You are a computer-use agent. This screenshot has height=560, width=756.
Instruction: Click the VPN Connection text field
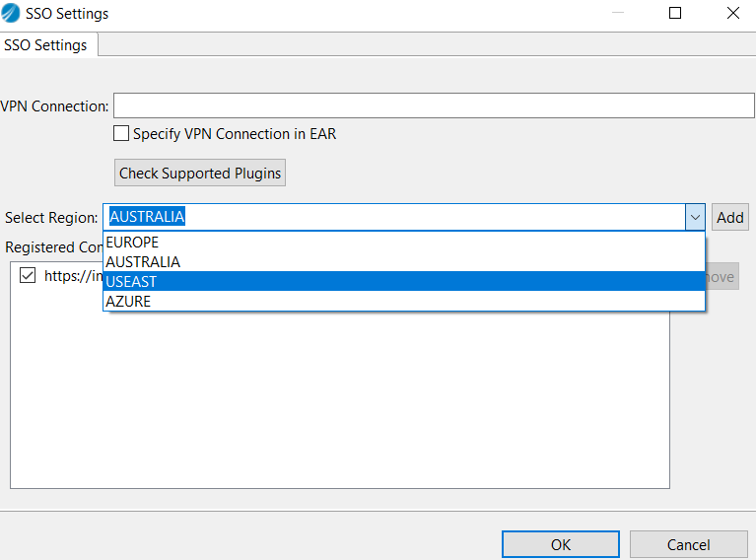[434, 106]
